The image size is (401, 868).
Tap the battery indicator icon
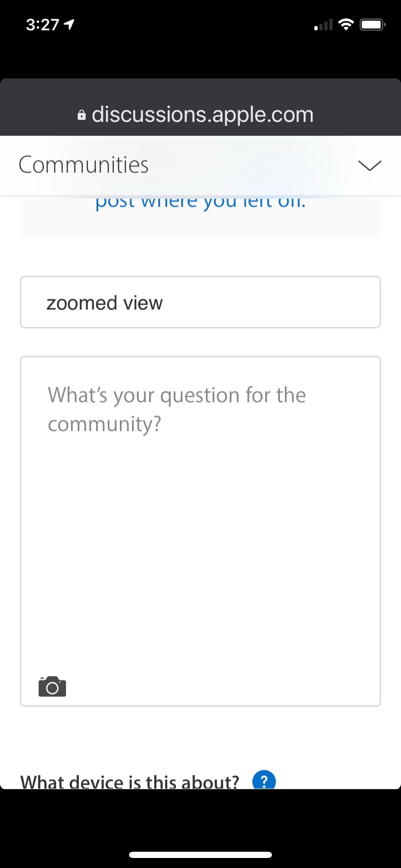point(372,25)
